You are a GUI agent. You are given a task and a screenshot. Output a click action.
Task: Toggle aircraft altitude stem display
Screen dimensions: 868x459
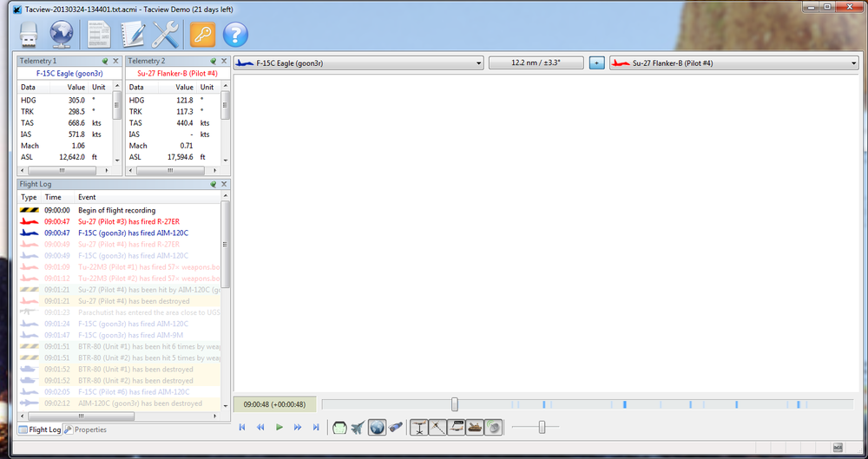point(419,428)
